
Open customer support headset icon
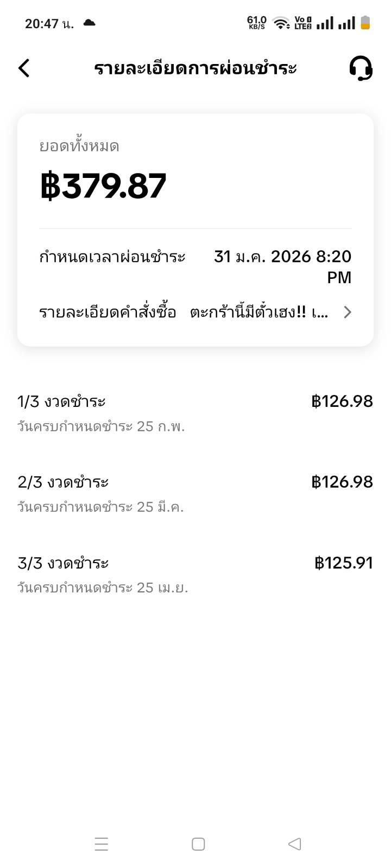point(361,68)
